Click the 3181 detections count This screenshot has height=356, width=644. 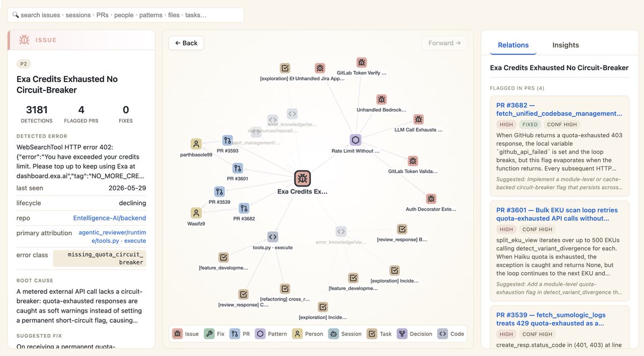tap(36, 110)
